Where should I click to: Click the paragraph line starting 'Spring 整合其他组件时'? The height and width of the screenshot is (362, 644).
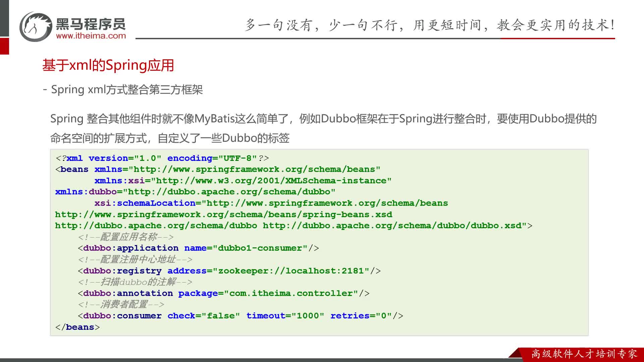click(323, 119)
